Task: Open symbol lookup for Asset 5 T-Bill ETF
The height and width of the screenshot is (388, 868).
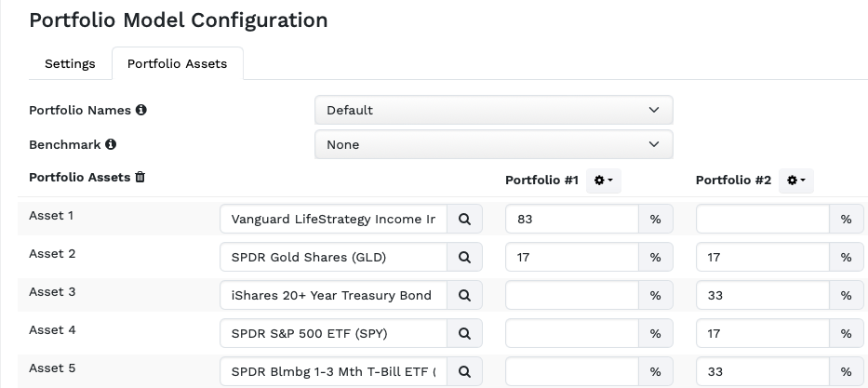Action: tap(464, 372)
